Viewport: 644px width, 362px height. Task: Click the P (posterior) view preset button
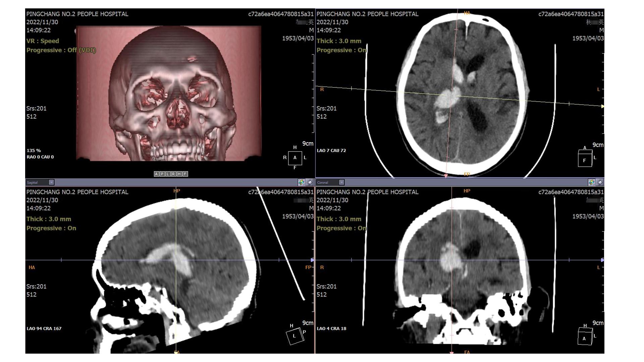click(x=162, y=174)
